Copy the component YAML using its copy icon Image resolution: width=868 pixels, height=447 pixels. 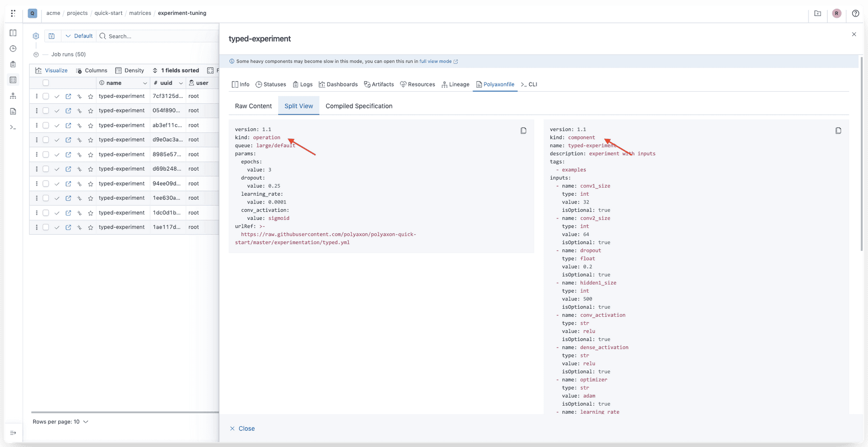click(x=839, y=130)
